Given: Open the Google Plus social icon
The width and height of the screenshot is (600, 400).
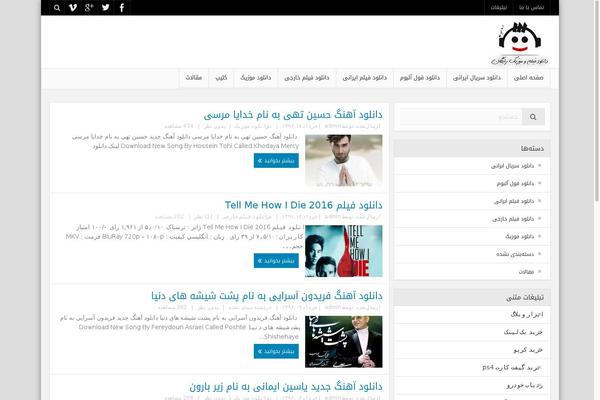Looking at the screenshot, I should 89,8.
